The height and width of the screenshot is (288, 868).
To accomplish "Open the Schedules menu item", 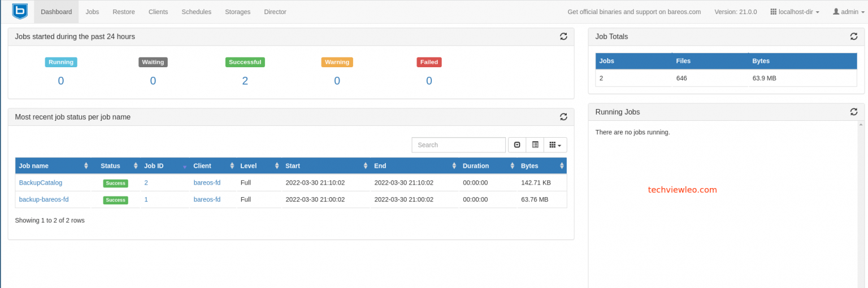I will coord(197,12).
